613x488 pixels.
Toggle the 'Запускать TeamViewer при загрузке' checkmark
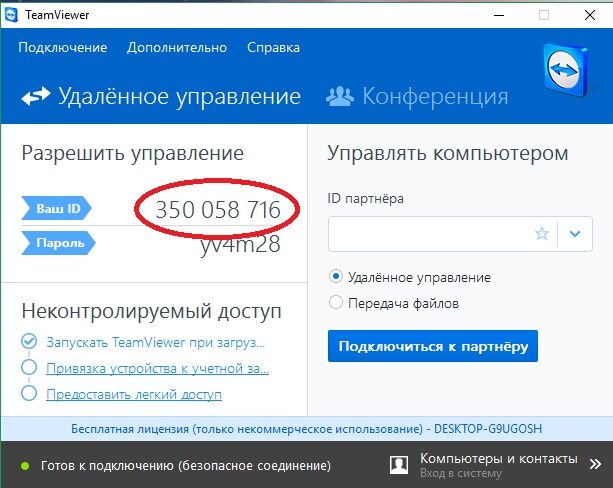click(x=28, y=342)
